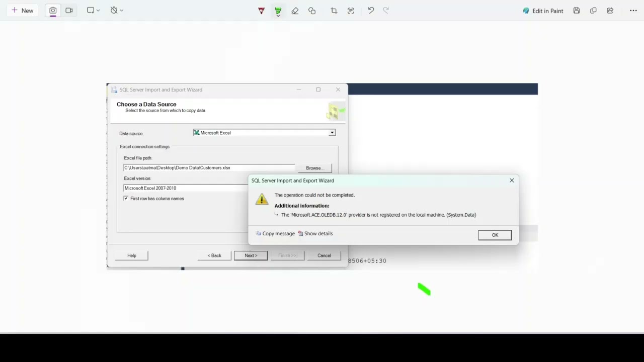Viewport: 644px width, 362px height.
Task: Dismiss error dialog with OK
Action: pos(495,235)
